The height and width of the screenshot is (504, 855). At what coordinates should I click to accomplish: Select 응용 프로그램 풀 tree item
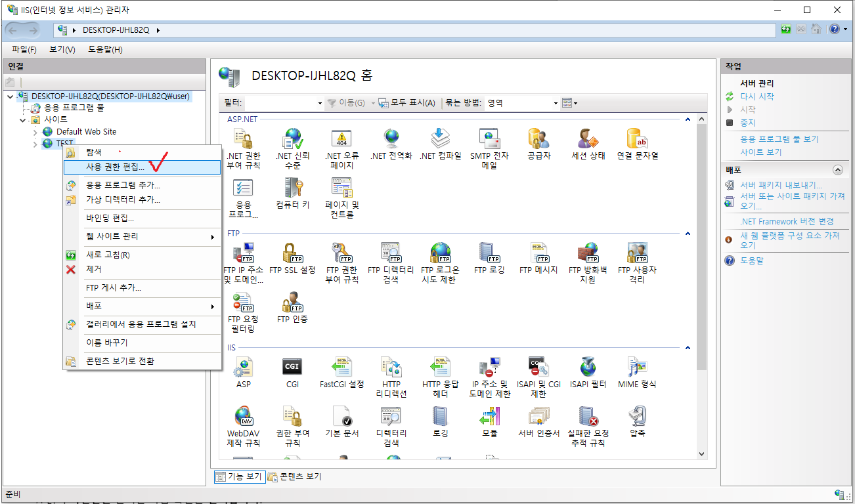tap(74, 108)
